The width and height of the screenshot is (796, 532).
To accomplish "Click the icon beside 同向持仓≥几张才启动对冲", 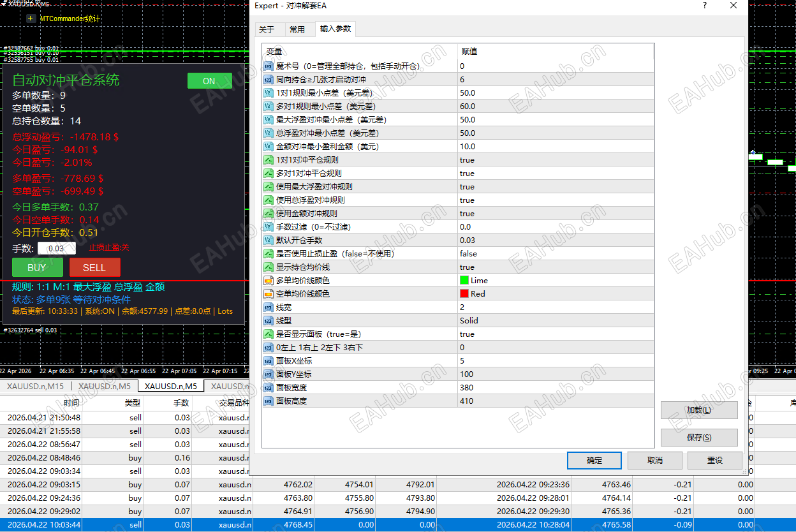I will (269, 79).
